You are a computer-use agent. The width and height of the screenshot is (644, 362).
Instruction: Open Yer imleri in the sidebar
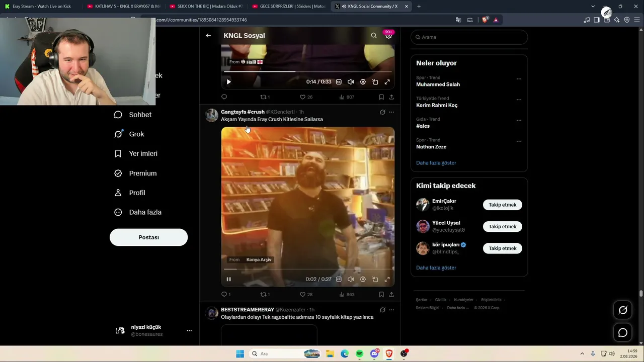136,154
